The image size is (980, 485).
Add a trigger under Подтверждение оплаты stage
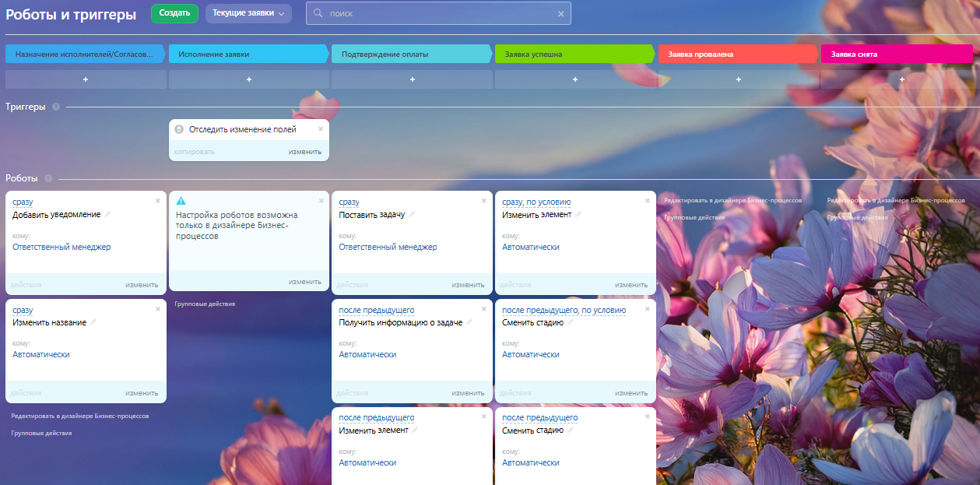[x=412, y=79]
